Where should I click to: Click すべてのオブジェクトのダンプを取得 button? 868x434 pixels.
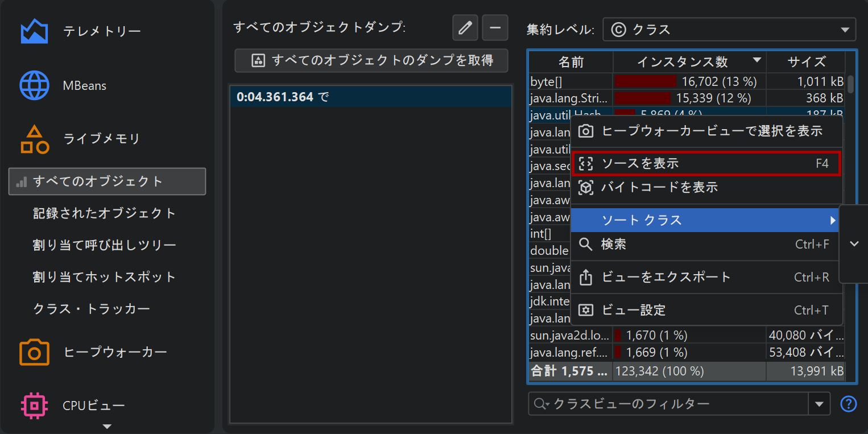pos(371,60)
